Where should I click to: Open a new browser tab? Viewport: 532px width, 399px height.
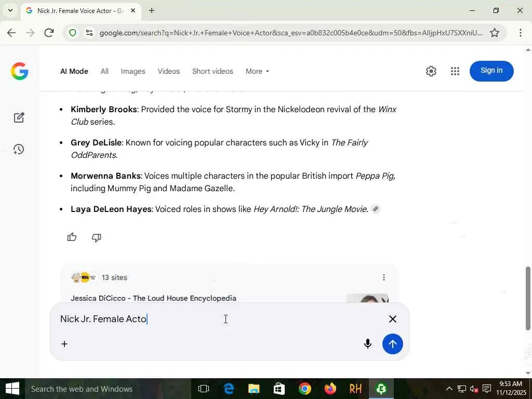(152, 10)
